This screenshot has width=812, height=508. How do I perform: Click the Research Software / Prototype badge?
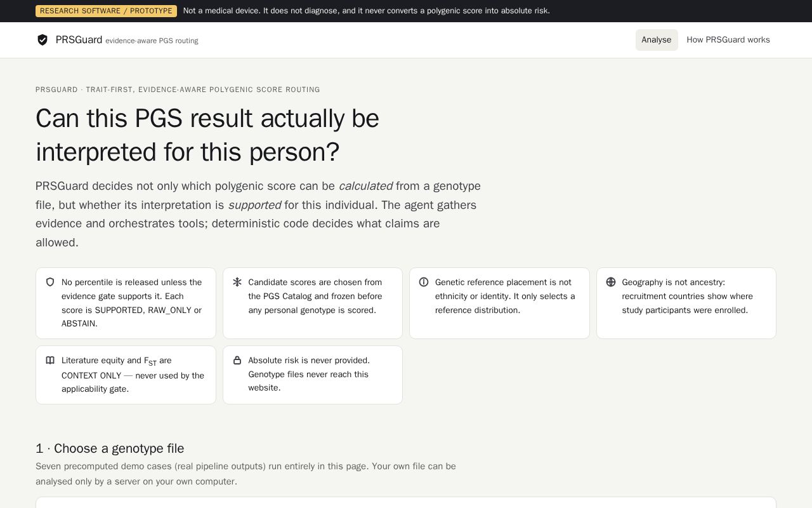pos(106,11)
